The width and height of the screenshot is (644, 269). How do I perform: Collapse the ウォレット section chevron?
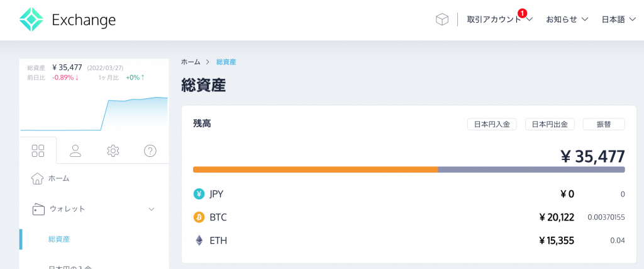click(151, 209)
